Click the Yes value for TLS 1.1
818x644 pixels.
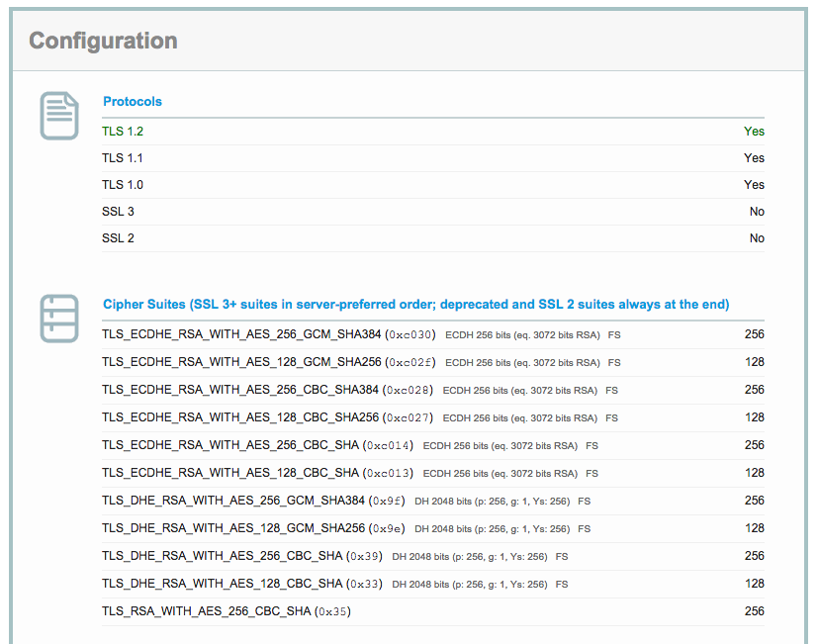click(754, 158)
